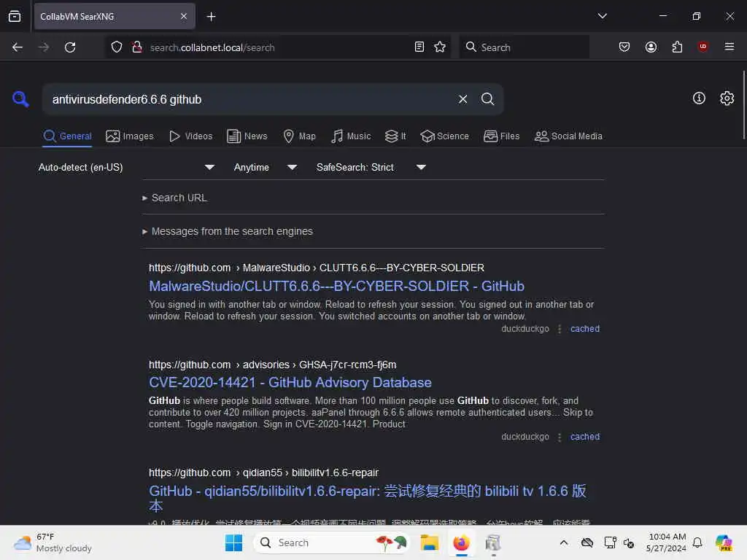Image resolution: width=747 pixels, height=560 pixels.
Task: Switch to the Science category
Action: click(x=444, y=136)
